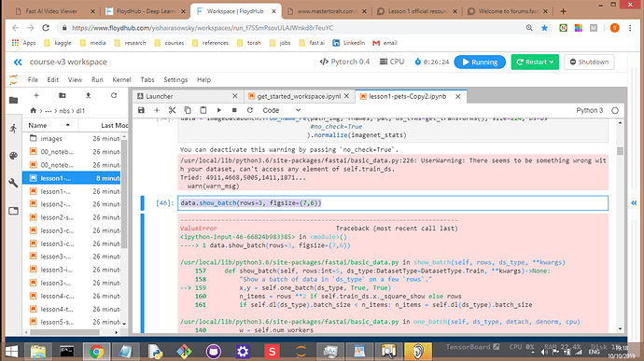Viewport: 644px width, 361px height.
Task: Cut the selected cell with the scissors icon
Action: pyautogui.click(x=172, y=110)
